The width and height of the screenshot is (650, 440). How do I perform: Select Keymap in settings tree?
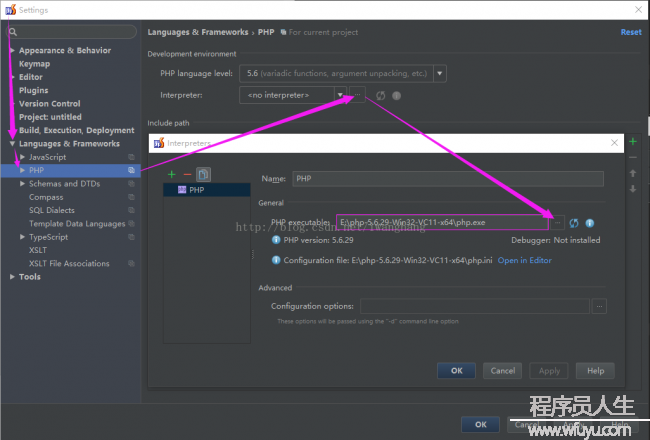tap(34, 64)
